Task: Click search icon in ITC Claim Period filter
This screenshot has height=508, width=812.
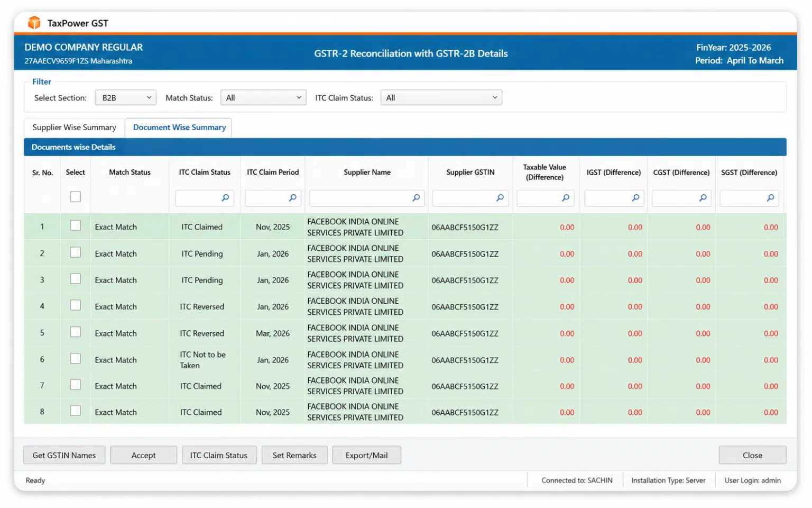Action: point(293,198)
